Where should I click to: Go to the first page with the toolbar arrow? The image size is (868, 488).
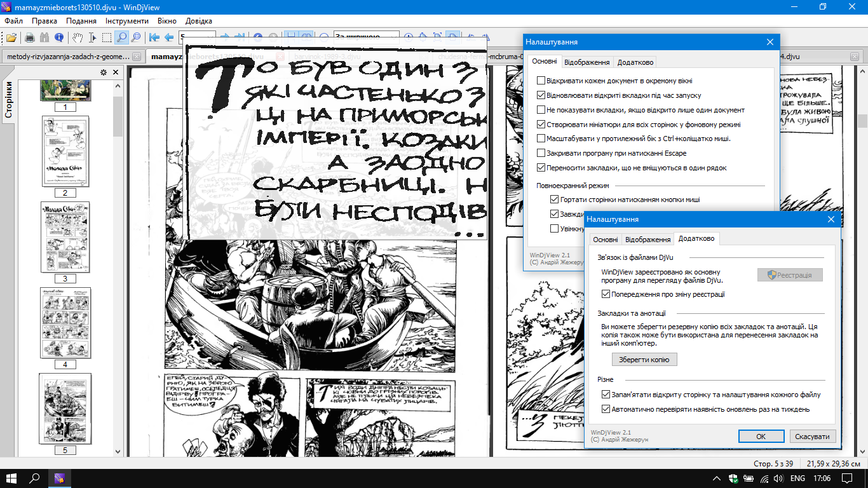click(x=154, y=37)
